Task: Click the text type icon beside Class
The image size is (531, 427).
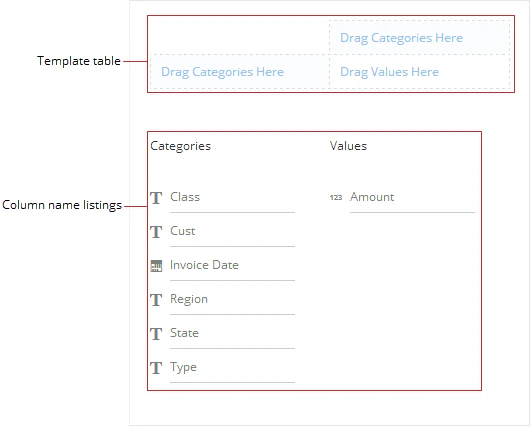Action: [x=156, y=198]
